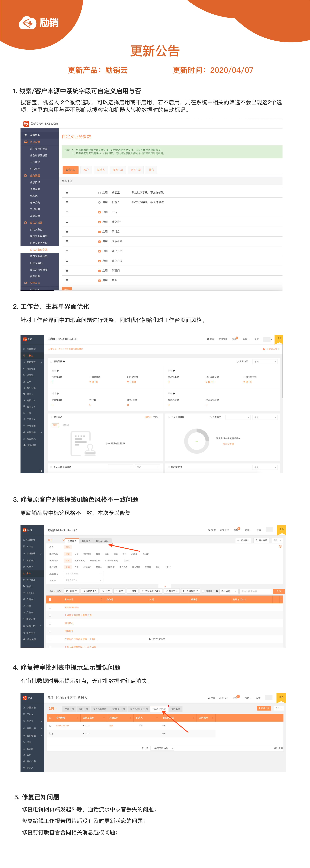The width and height of the screenshot is (310, 868).
Task: Click 合并 merge button in customer toolbar
Action: click(x=106, y=591)
